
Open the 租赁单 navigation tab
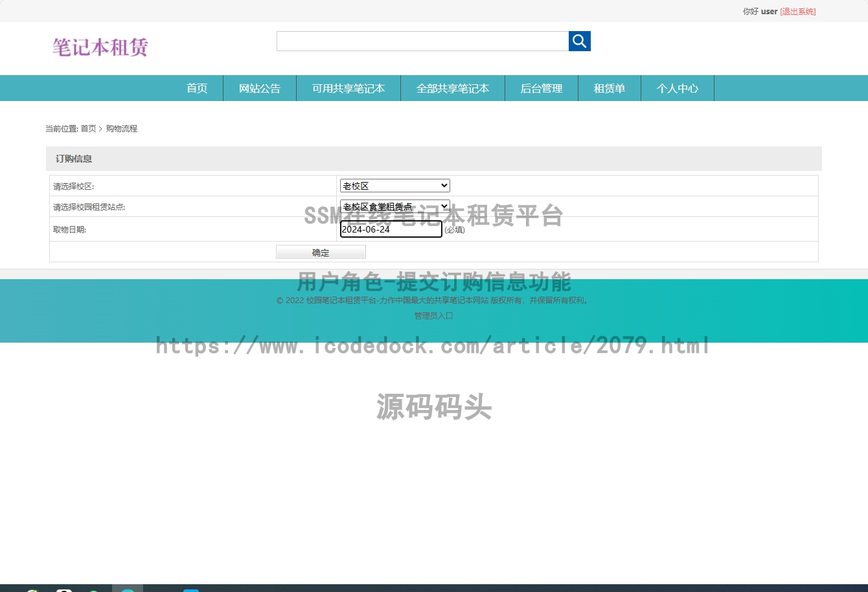610,88
